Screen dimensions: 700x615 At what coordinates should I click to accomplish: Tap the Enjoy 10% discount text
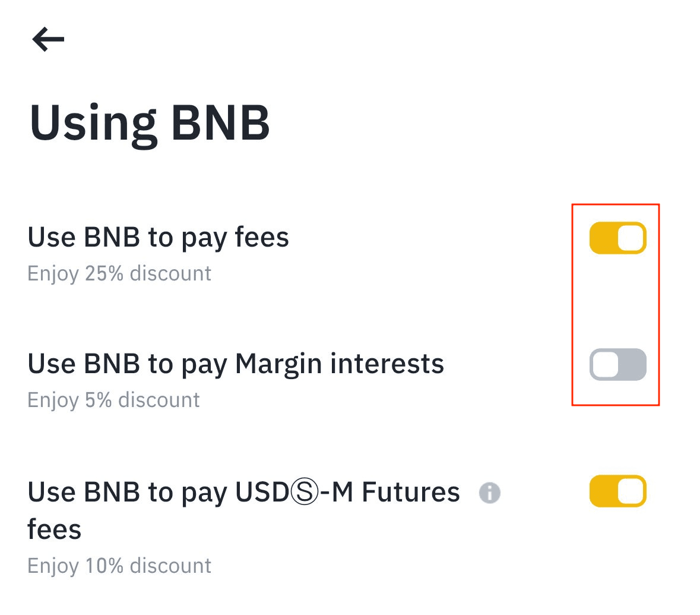pyautogui.click(x=119, y=566)
